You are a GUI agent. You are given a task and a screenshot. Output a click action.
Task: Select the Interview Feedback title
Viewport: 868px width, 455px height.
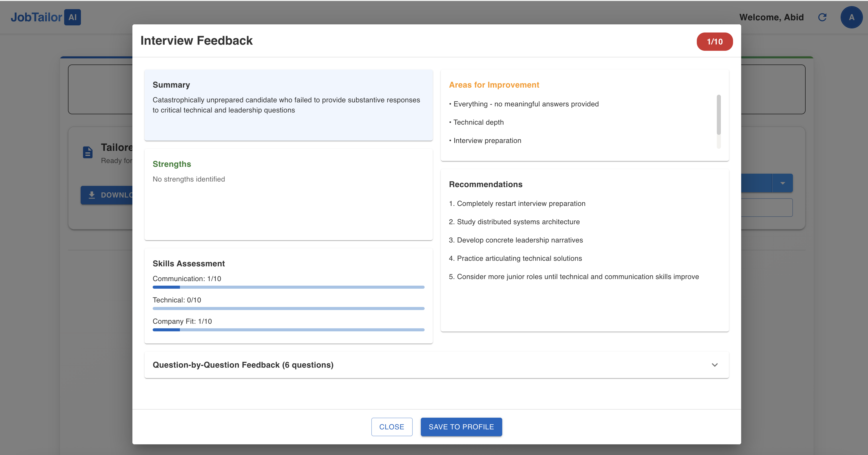tap(196, 40)
